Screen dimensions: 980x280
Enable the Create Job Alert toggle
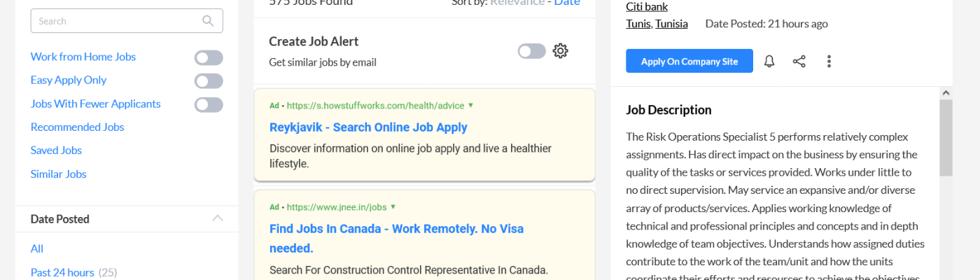pos(531,51)
